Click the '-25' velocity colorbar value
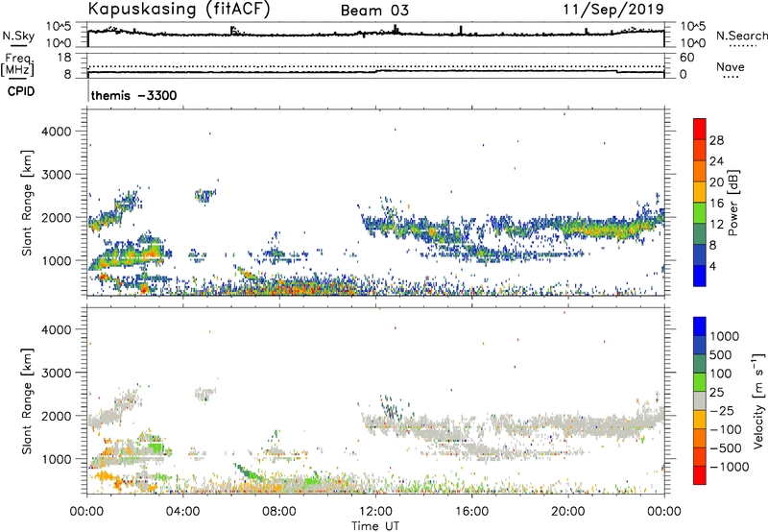The image size is (768, 532). (722, 410)
